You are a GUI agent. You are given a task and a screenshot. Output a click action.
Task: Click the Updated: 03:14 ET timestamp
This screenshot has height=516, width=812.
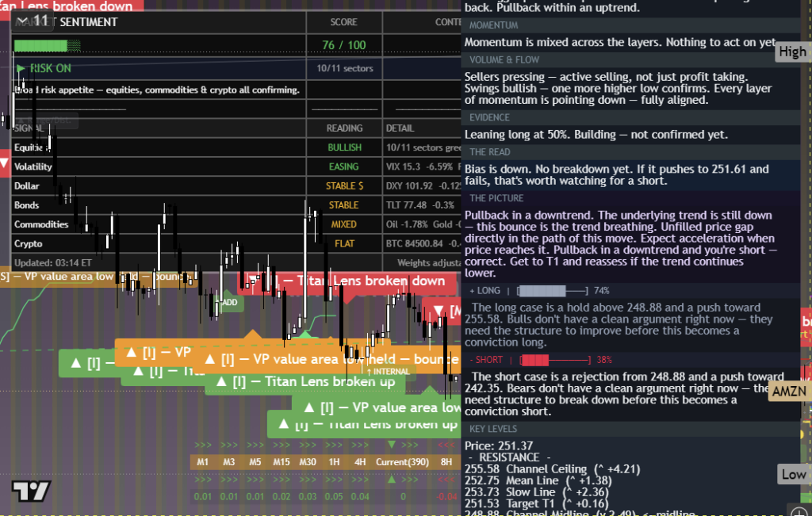pyautogui.click(x=53, y=263)
